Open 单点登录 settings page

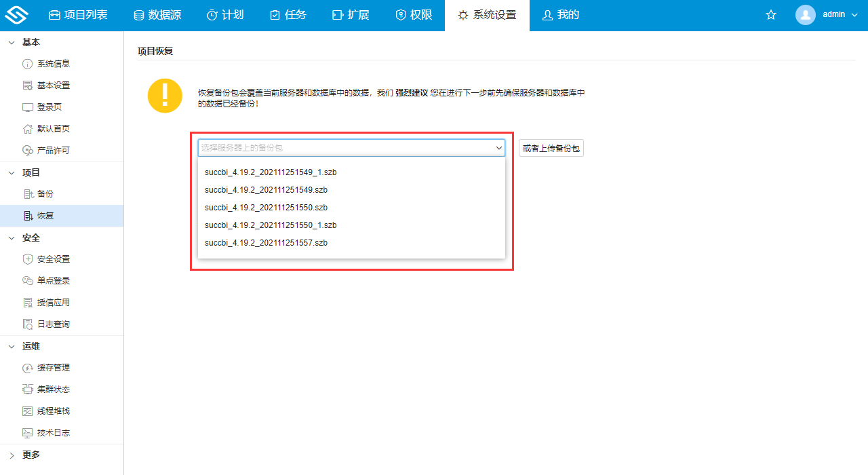pyautogui.click(x=53, y=281)
